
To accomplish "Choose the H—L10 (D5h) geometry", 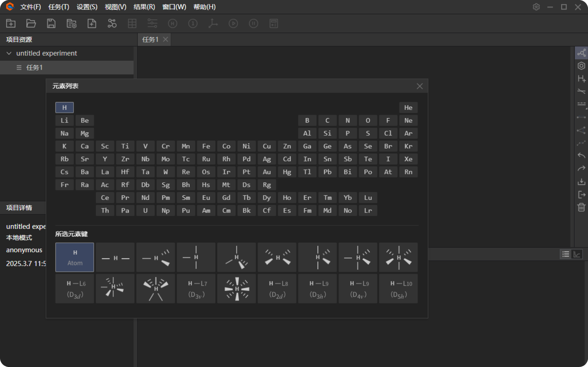I will 398,289.
